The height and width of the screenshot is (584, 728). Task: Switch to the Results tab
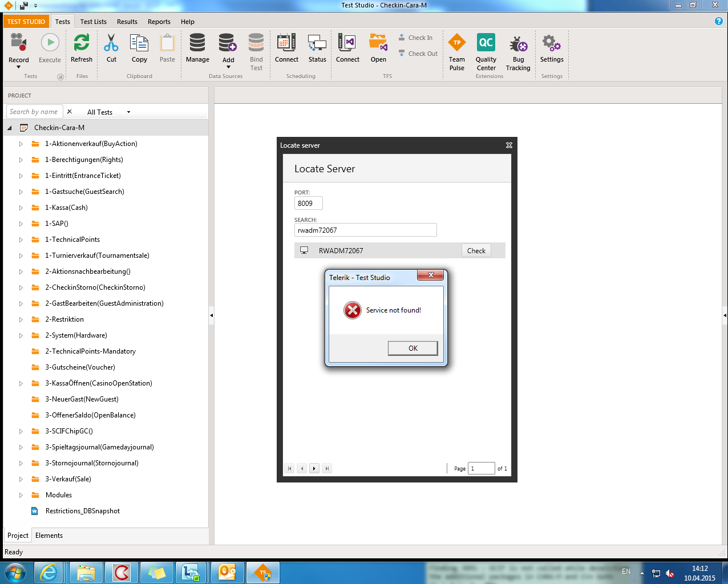pyautogui.click(x=127, y=22)
